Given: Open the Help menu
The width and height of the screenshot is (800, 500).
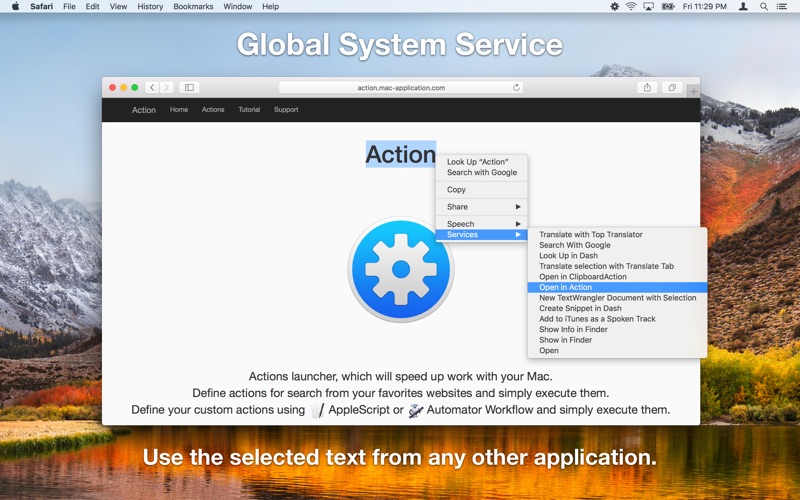Looking at the screenshot, I should [x=270, y=7].
